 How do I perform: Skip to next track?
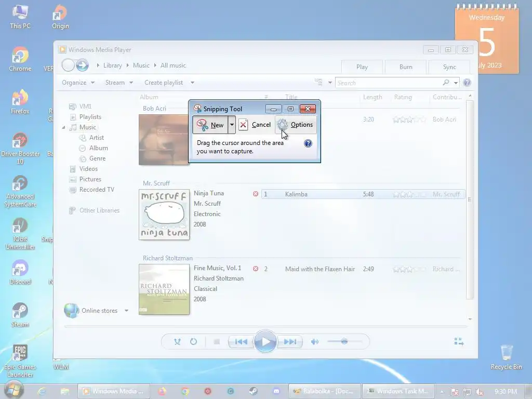click(x=290, y=342)
